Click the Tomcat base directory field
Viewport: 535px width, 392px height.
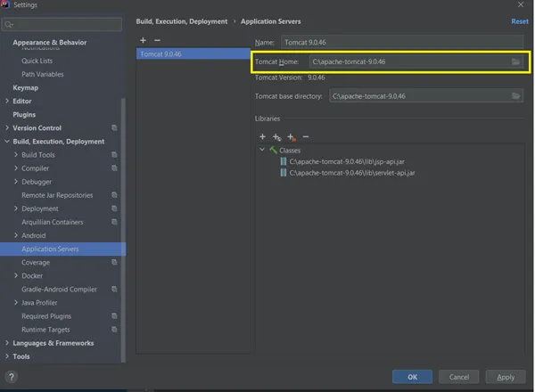[426, 96]
